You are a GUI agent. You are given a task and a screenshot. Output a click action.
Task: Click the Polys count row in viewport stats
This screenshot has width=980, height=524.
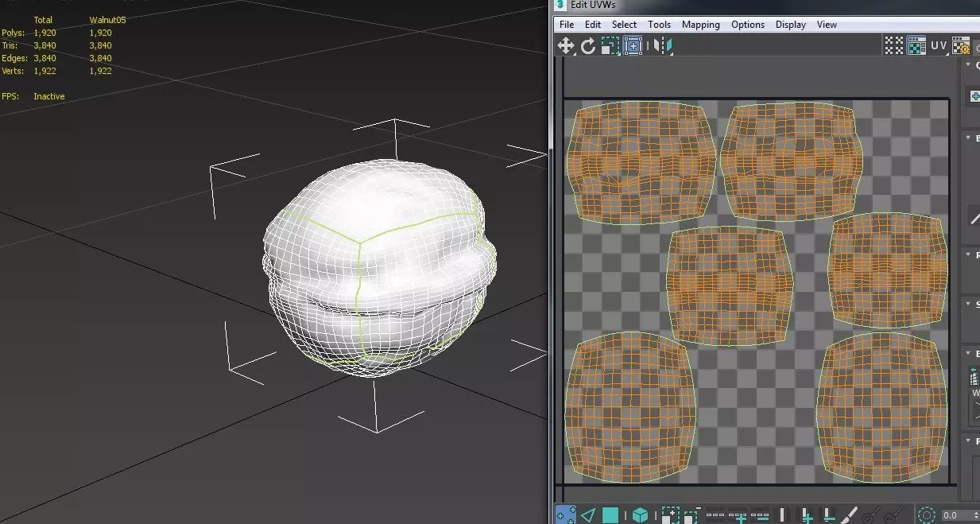coord(56,33)
